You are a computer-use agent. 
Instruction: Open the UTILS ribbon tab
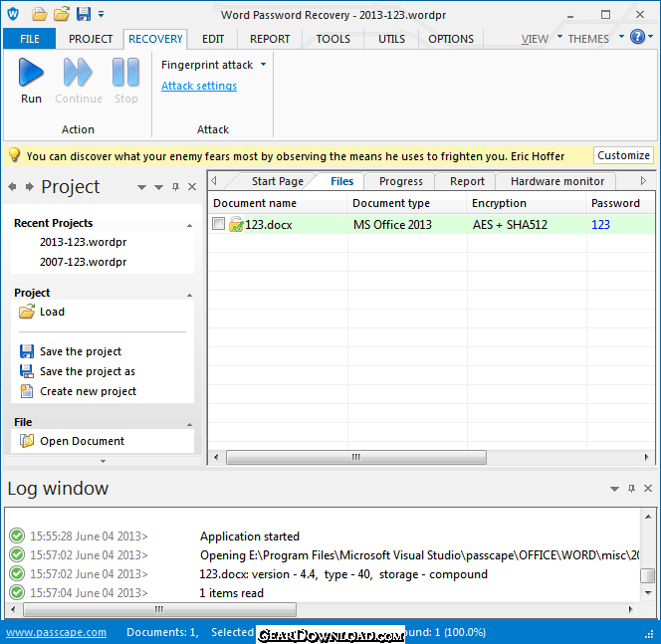point(391,39)
